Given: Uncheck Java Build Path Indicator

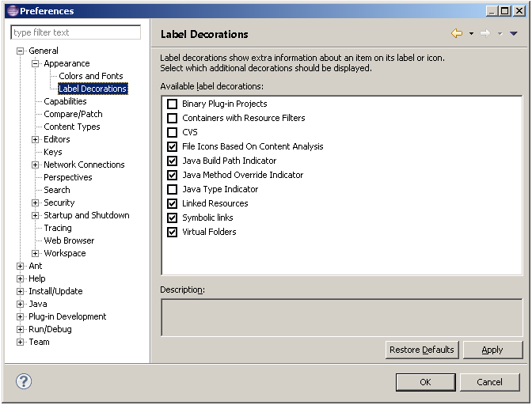Looking at the screenshot, I should [x=172, y=161].
